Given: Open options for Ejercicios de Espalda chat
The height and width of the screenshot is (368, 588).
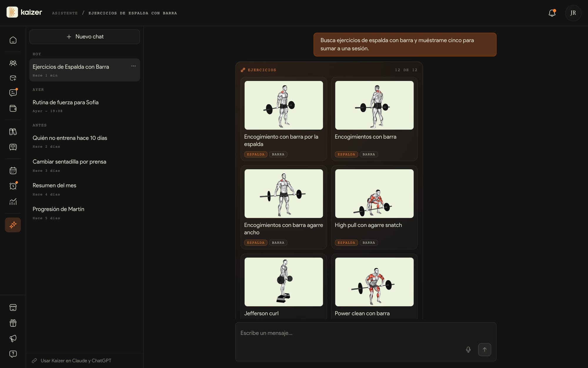Looking at the screenshot, I should click(133, 66).
